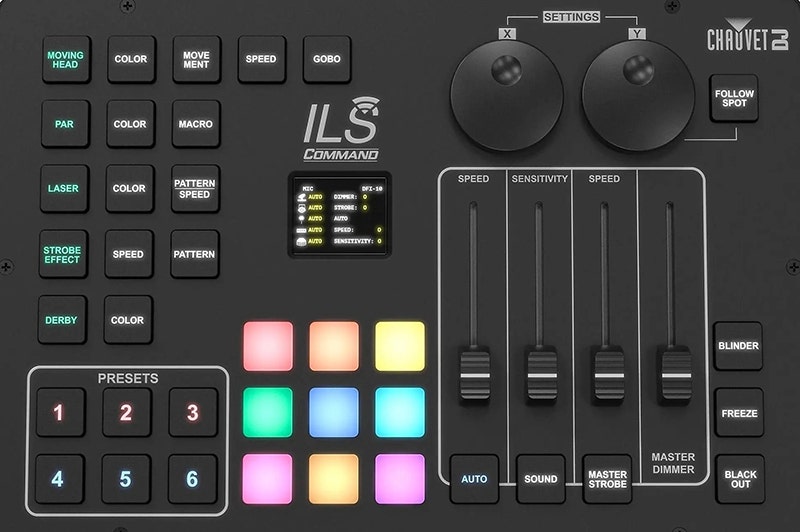Screen dimensions: 800x532
Task: Grab the MASTER DIMMER fader handle
Action: click(676, 375)
